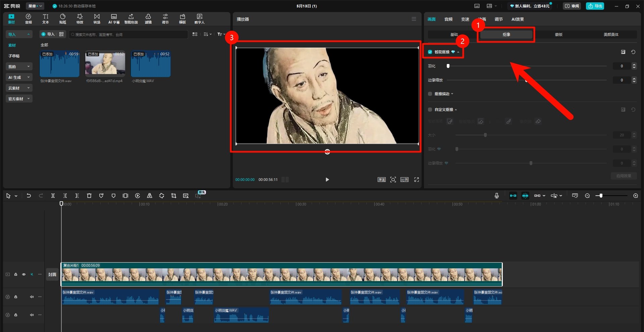The height and width of the screenshot is (332, 644).
Task: Click the 导出 export button
Action: tap(595, 6)
